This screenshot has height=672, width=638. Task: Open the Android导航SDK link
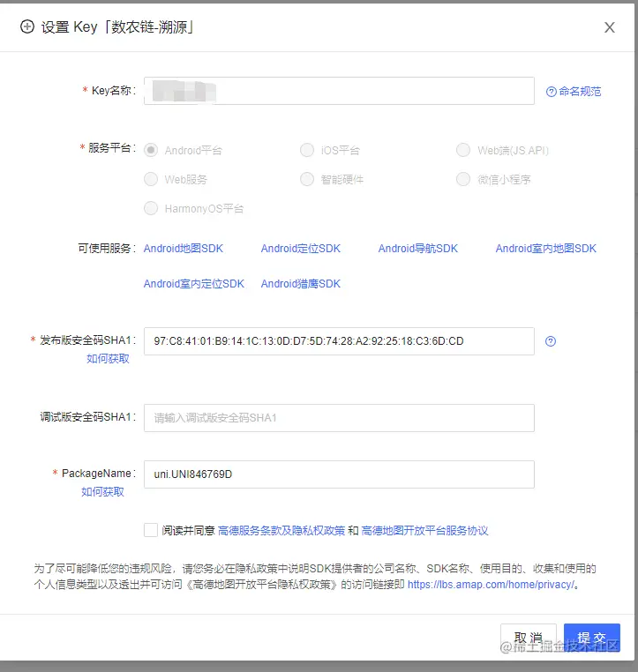tap(418, 249)
